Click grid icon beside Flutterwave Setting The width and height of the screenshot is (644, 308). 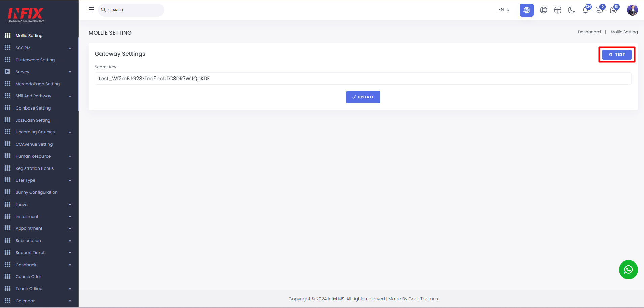pos(8,60)
